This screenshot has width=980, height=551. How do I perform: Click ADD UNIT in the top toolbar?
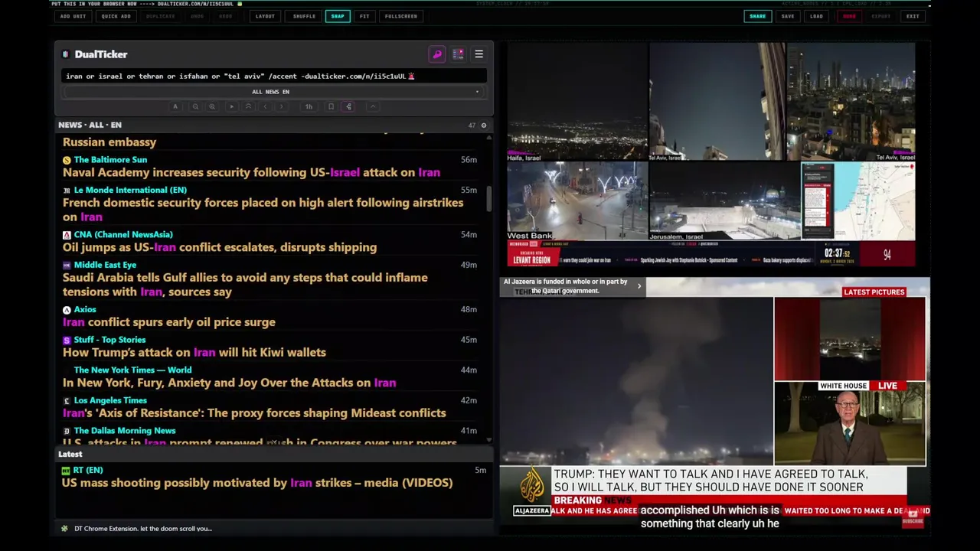[73, 16]
